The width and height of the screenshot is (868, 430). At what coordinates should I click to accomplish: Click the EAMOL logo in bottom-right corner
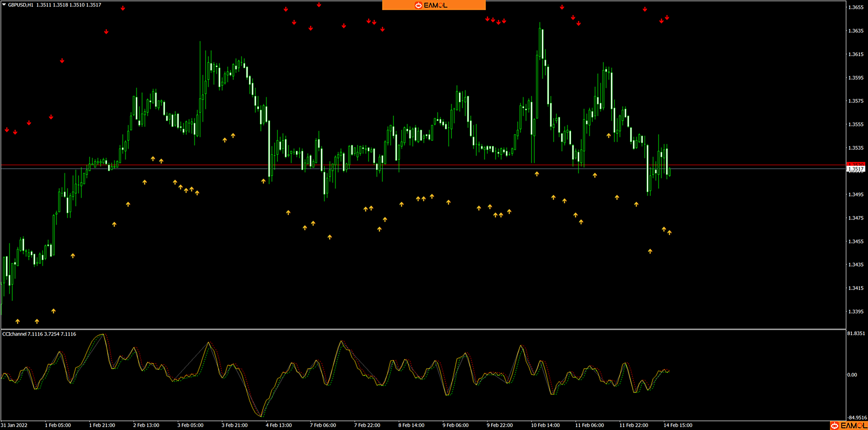(x=849, y=426)
